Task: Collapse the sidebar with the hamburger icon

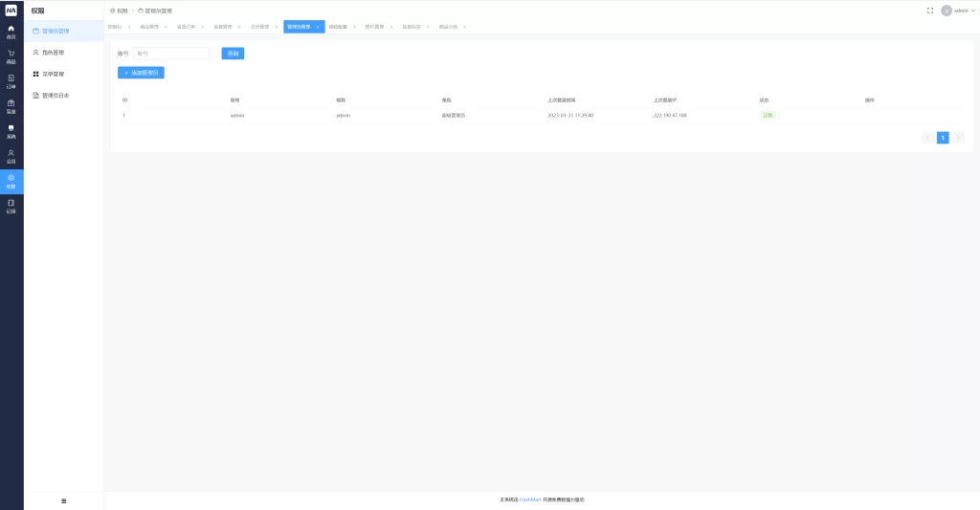Action: click(64, 500)
